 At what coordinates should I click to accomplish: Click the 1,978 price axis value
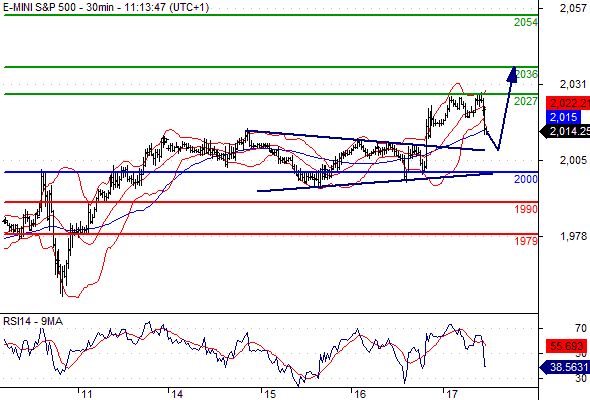coord(573,236)
